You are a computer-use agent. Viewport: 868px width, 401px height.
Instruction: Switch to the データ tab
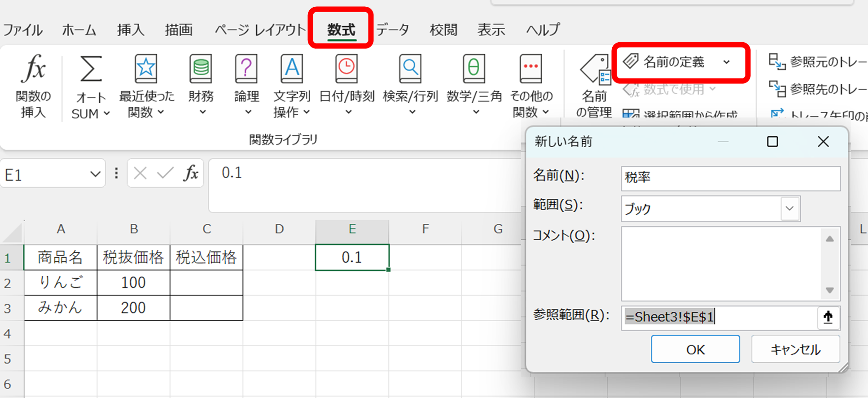393,30
